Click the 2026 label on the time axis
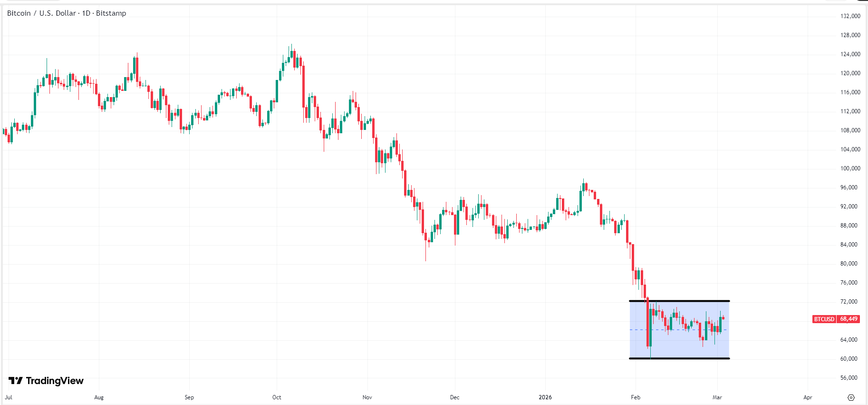 [545, 397]
